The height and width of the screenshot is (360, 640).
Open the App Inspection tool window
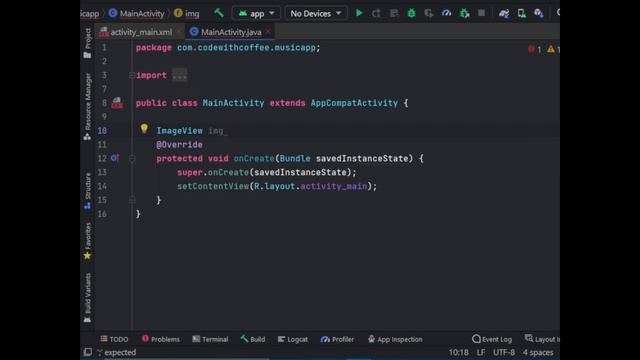pyautogui.click(x=395, y=339)
